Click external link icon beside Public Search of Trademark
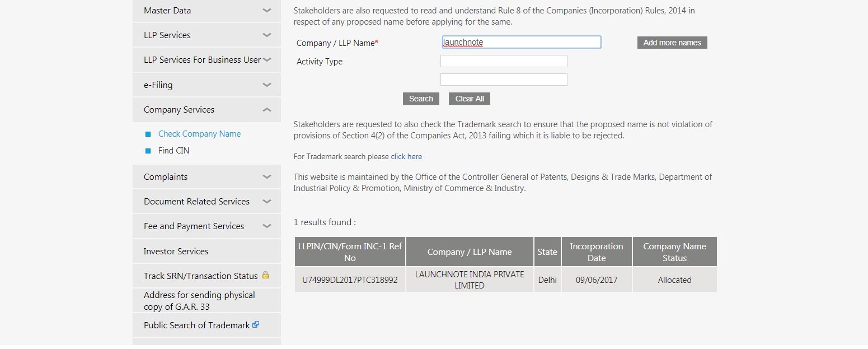 (256, 324)
